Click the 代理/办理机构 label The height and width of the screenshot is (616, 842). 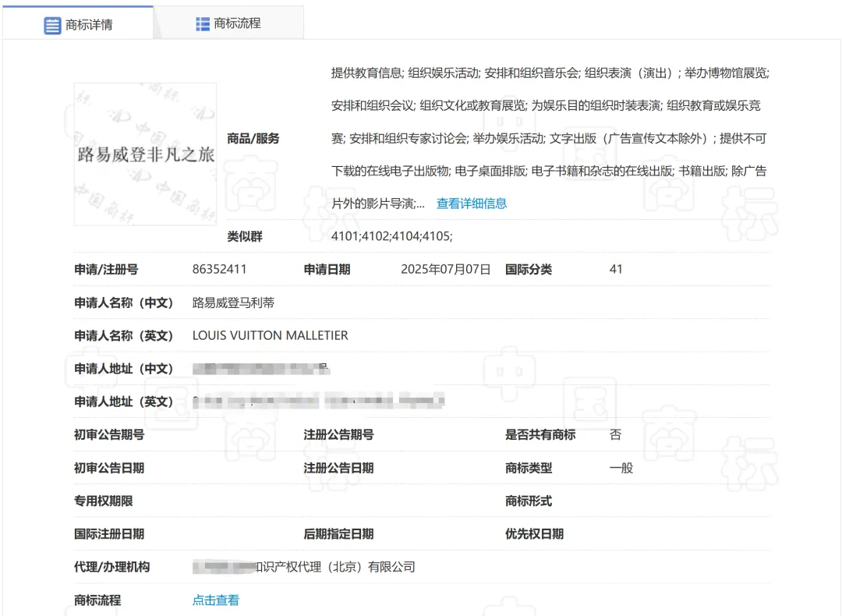click(x=111, y=567)
